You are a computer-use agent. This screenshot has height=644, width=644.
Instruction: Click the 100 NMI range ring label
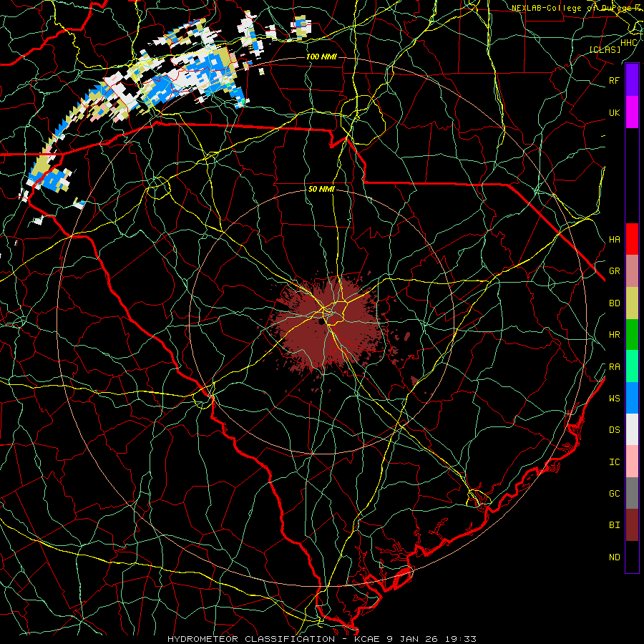coord(321,57)
